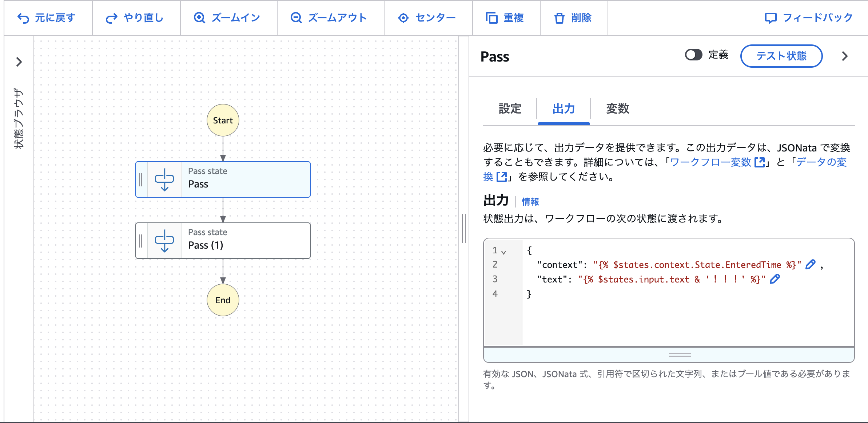Edit the text expression with pencil icon
This screenshot has width=868, height=423.
[775, 279]
